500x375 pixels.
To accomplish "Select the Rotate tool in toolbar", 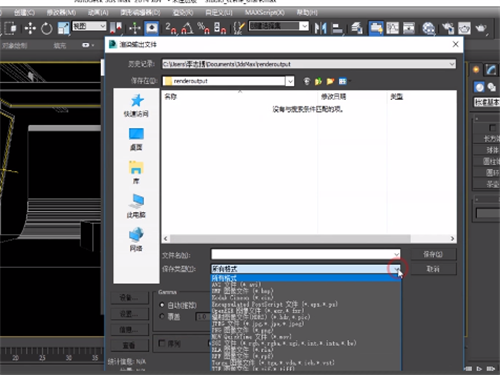I will pyautogui.click(x=47, y=28).
